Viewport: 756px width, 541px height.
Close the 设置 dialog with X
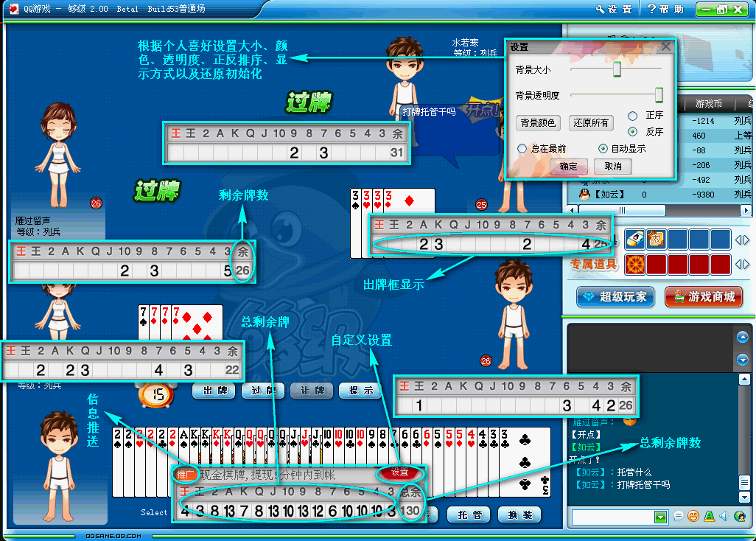pyautogui.click(x=666, y=46)
